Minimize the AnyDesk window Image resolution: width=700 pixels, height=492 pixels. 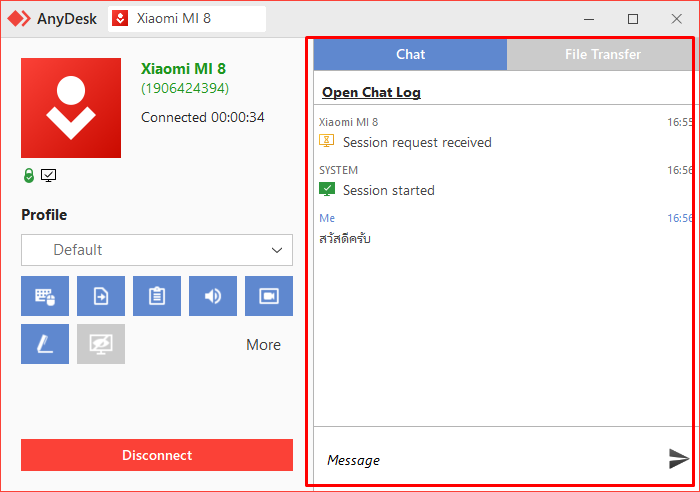click(589, 19)
